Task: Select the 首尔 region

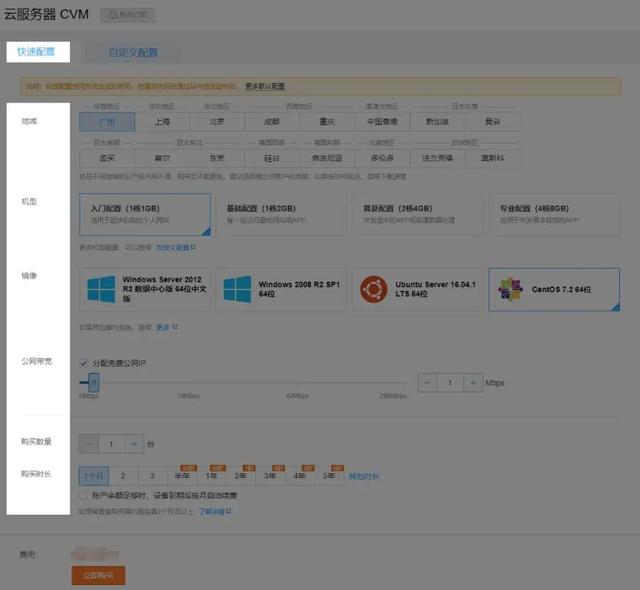Action: pos(162,158)
